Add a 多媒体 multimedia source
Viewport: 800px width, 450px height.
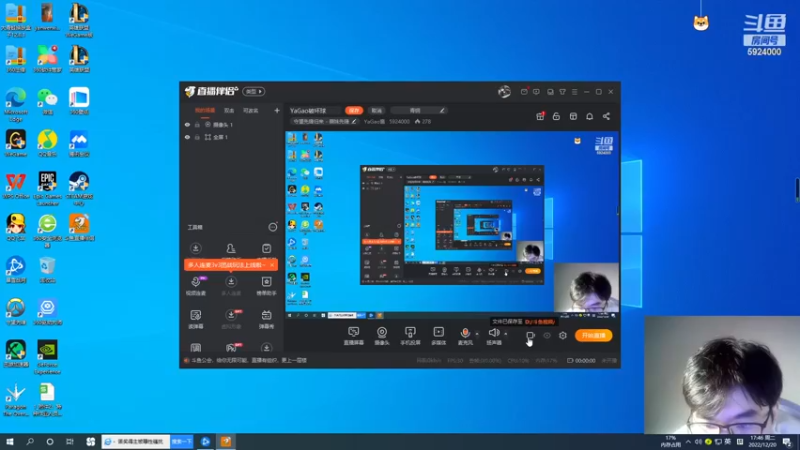438,336
